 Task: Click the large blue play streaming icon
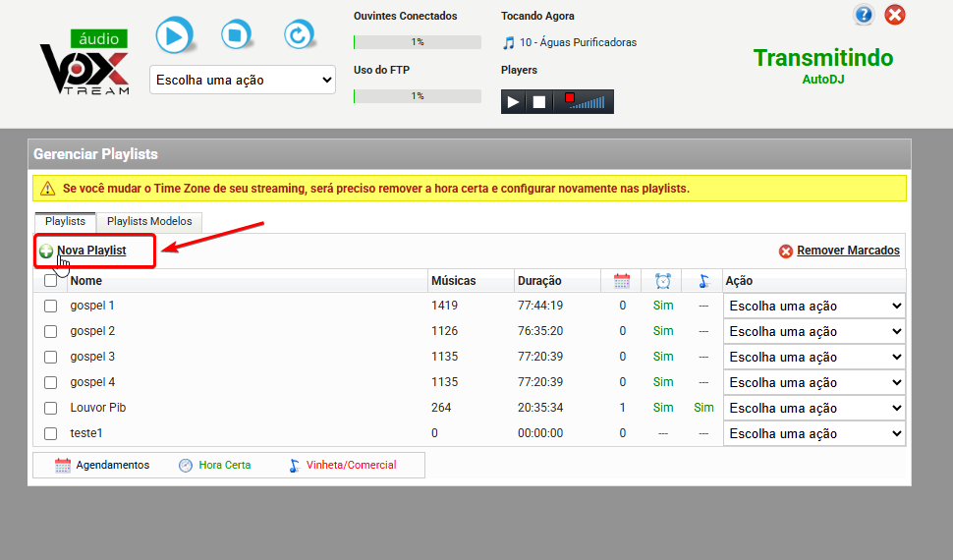click(173, 36)
